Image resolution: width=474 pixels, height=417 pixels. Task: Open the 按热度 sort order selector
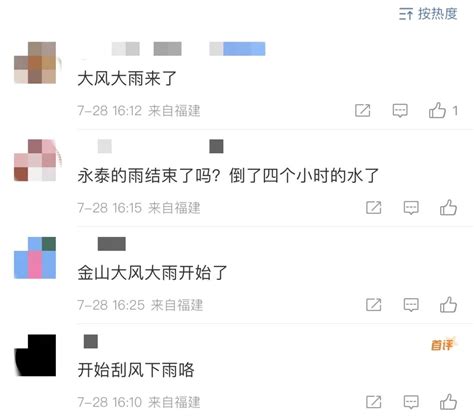point(428,14)
